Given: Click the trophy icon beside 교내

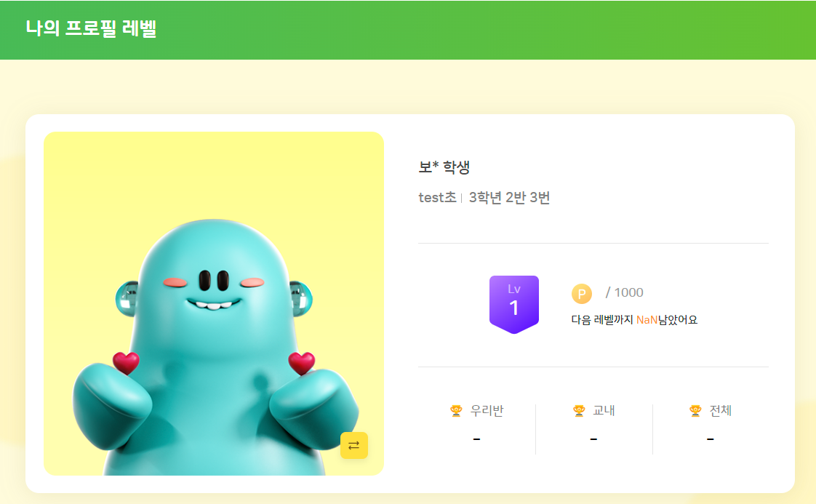Looking at the screenshot, I should pos(579,411).
